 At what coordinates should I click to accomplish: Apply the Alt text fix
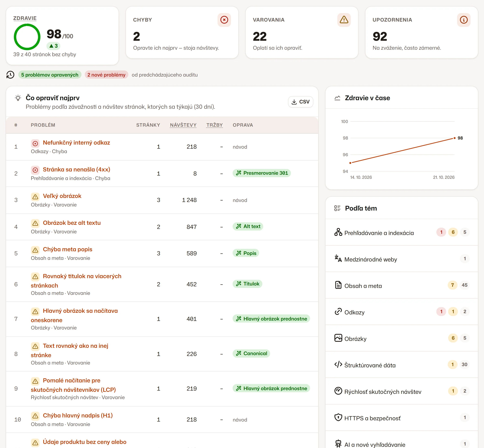point(248,226)
